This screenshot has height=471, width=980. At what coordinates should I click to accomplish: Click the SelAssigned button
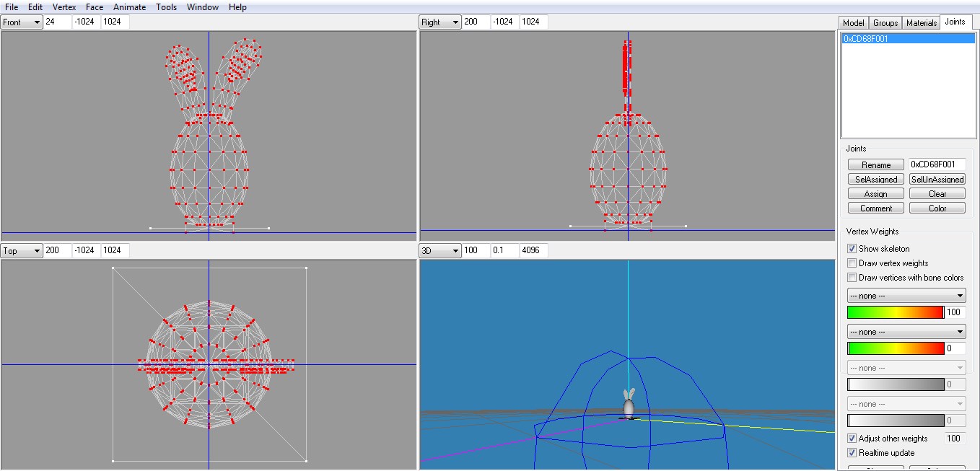[876, 179]
